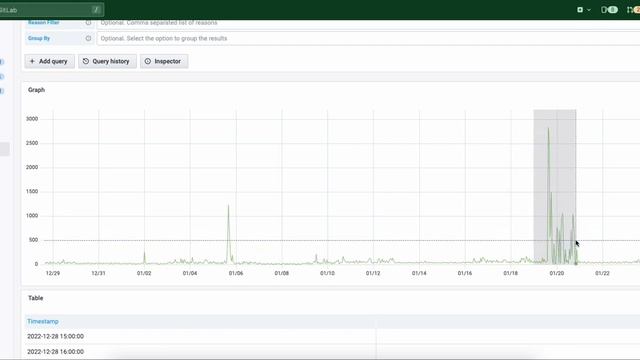Click the Reason Filter input field
This screenshot has height=360, width=640.
pyautogui.click(x=368, y=23)
